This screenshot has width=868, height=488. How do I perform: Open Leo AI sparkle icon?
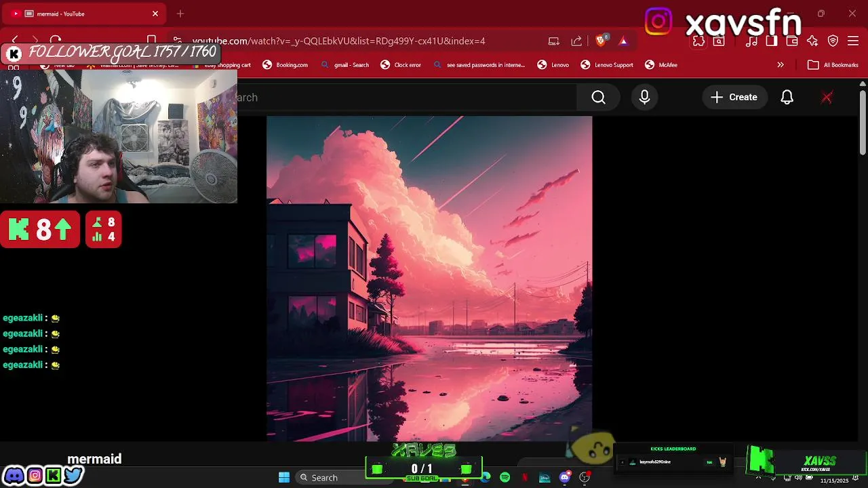click(x=812, y=41)
